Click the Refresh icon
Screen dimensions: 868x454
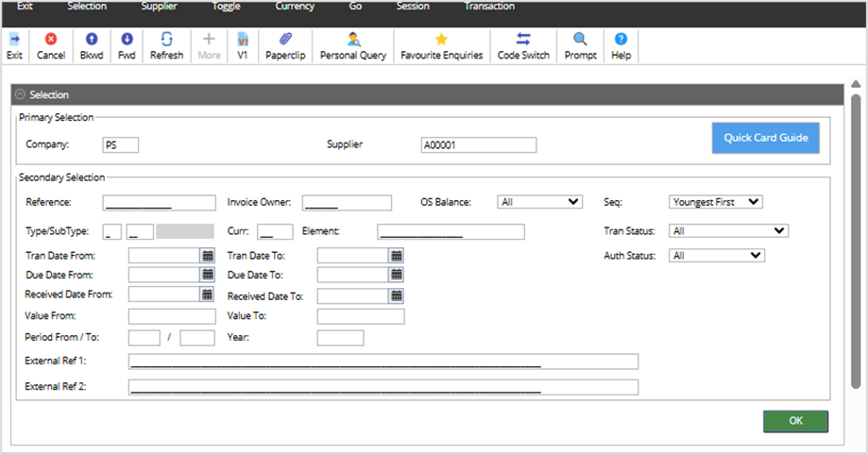point(166,40)
